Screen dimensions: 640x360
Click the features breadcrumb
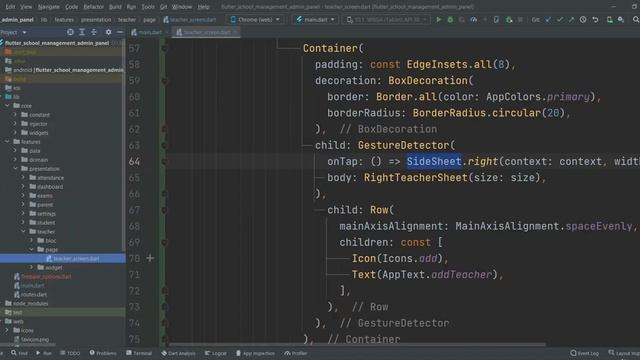pyautogui.click(x=64, y=20)
